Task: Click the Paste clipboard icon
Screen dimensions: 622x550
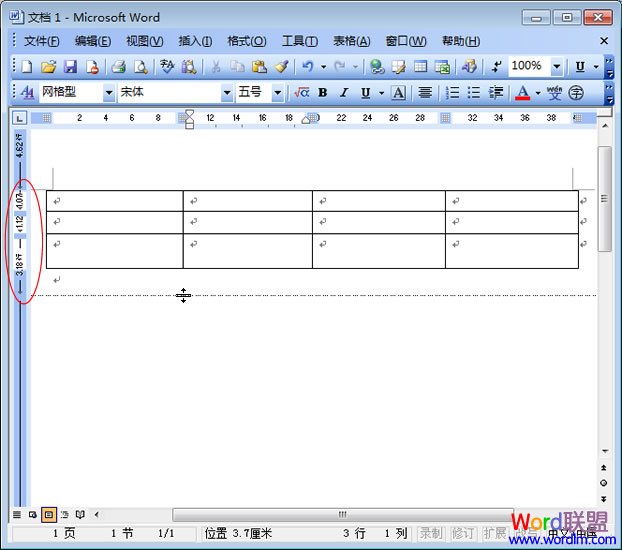Action: click(x=259, y=67)
